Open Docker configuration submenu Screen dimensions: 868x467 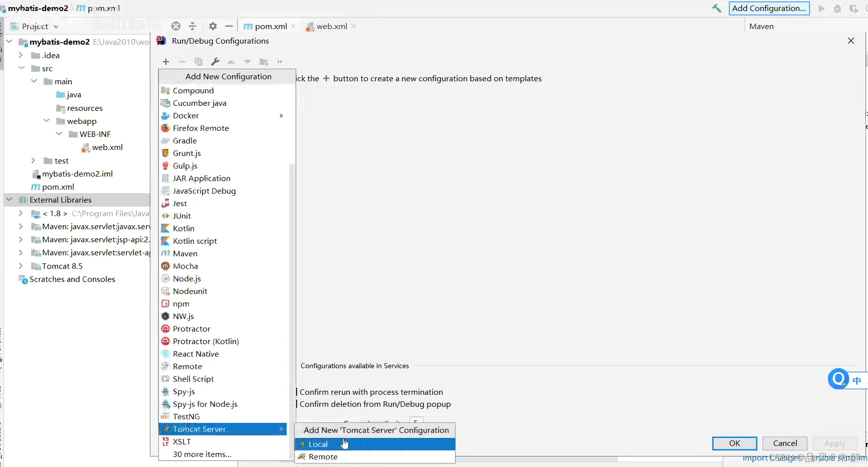pos(223,115)
